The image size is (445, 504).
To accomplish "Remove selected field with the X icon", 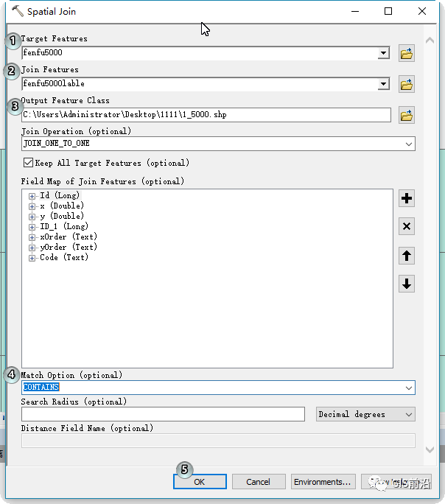I will pyautogui.click(x=407, y=226).
